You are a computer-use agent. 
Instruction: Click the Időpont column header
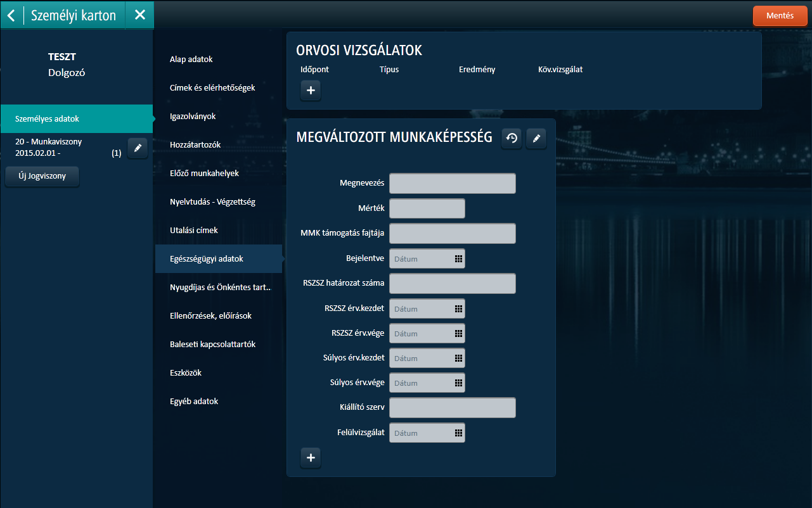314,70
